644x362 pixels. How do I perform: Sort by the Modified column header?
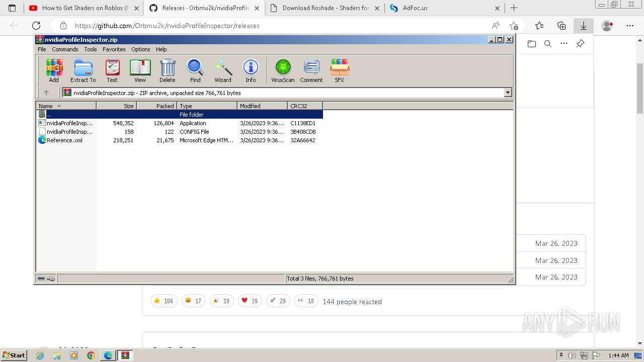click(x=262, y=106)
